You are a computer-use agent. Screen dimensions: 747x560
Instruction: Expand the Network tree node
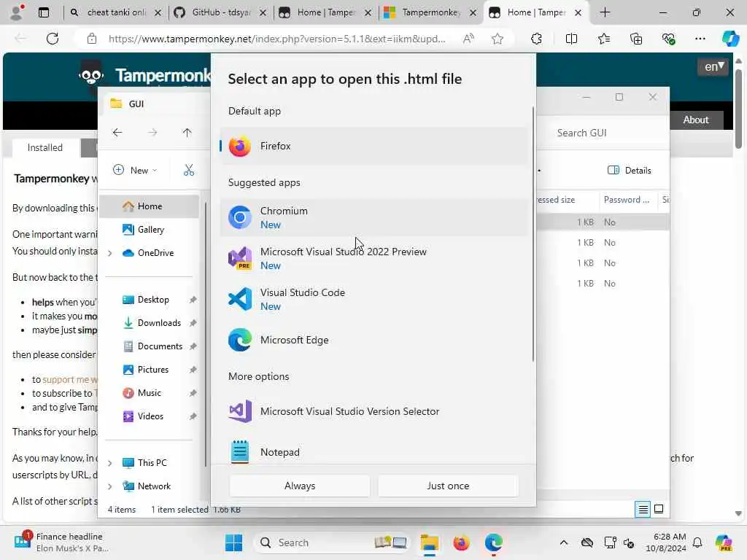(110, 486)
